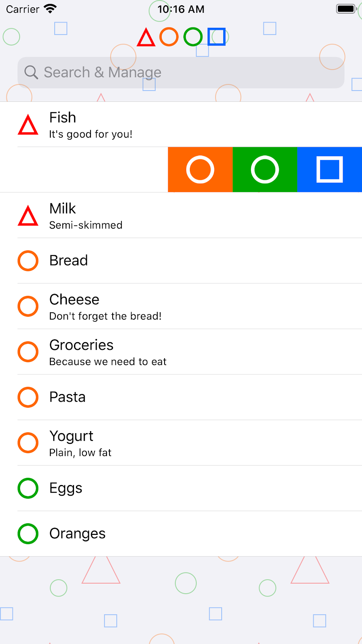Toggle the red triangle status for Milk
Viewport: 362px width, 644px height.
pyautogui.click(x=28, y=216)
